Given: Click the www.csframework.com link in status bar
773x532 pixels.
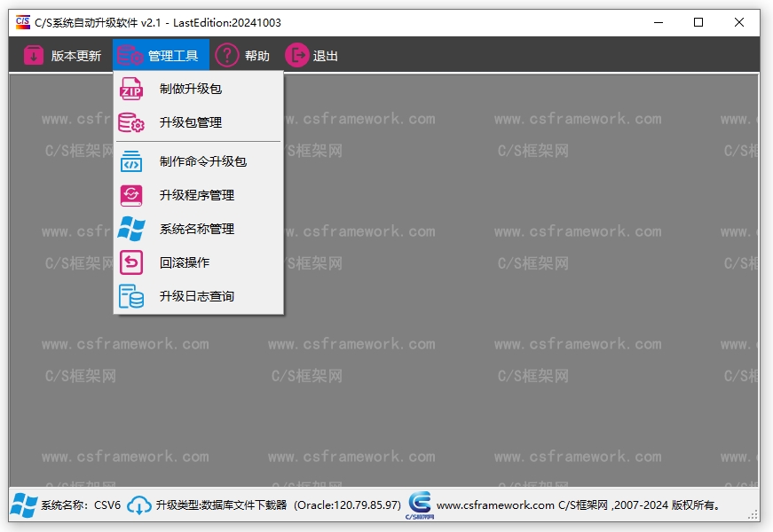Looking at the screenshot, I should click(x=495, y=505).
